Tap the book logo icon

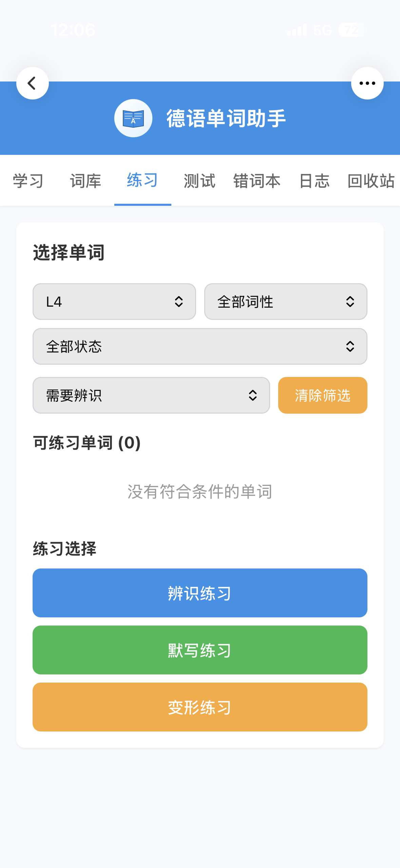133,118
